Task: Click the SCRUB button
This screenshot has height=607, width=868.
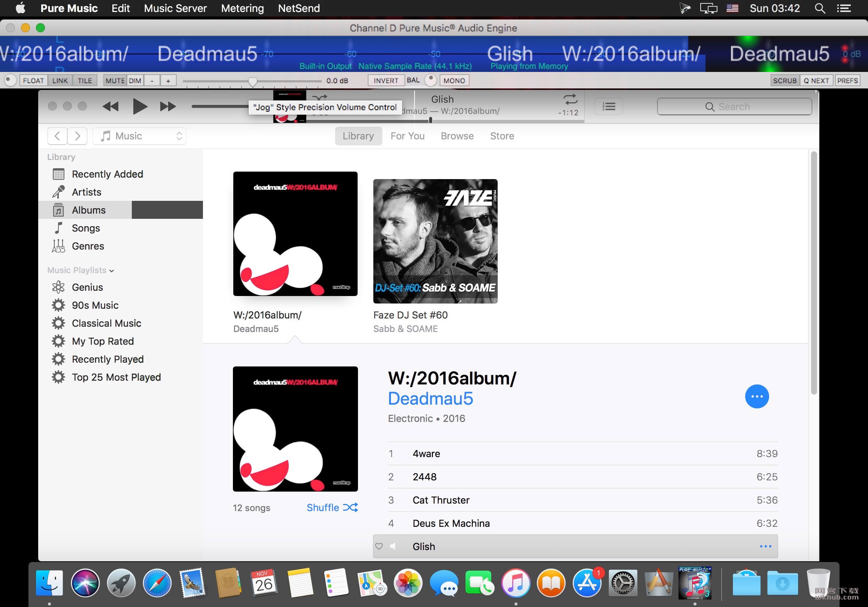Action: [x=784, y=81]
